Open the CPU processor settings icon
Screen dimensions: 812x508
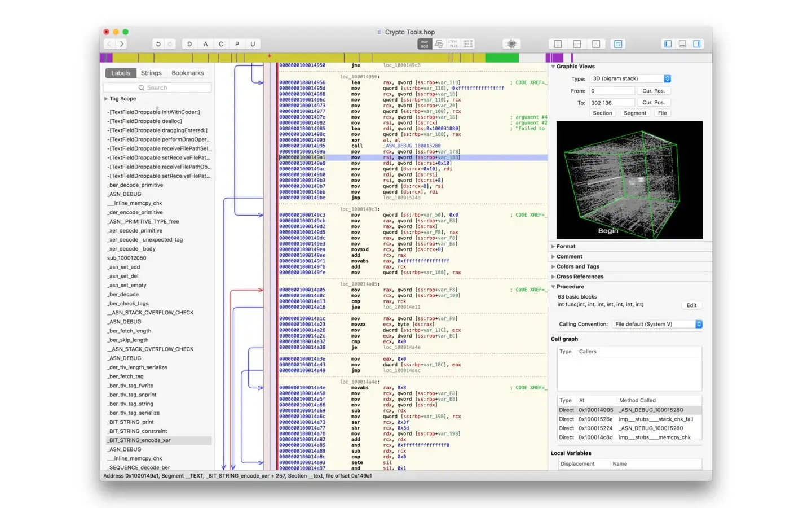coord(510,43)
